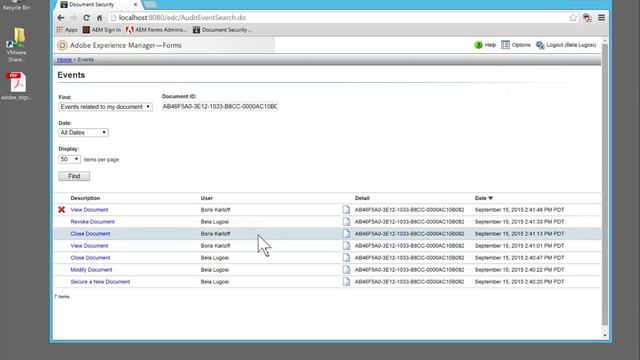Click the PDF extension icon in toolbar

587,18
